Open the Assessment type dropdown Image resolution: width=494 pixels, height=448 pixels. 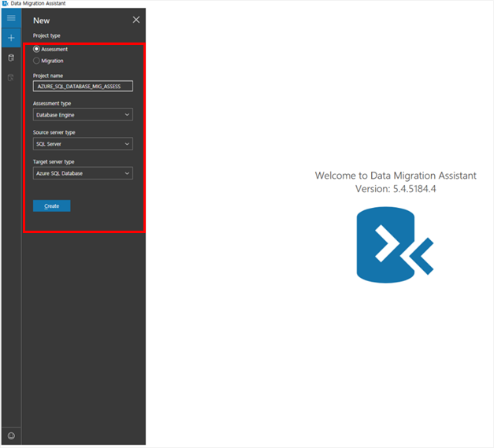point(83,115)
